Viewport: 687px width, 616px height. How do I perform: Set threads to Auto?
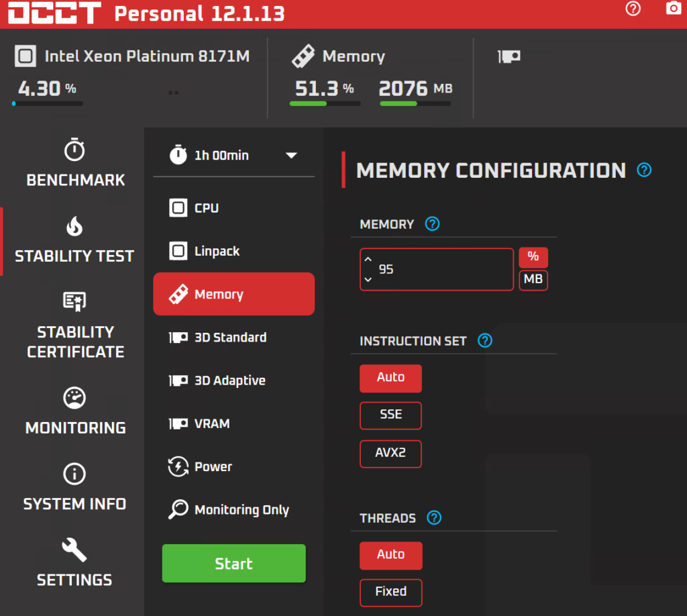pos(391,556)
